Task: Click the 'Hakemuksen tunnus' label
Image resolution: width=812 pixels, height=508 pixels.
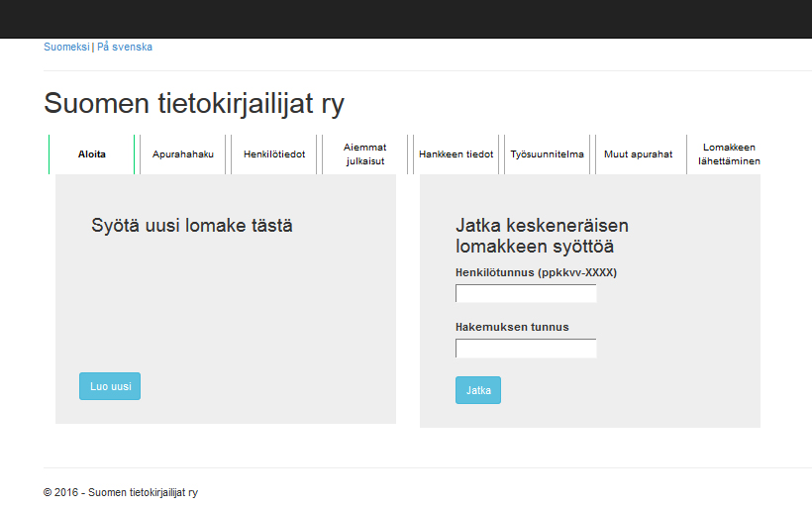Action: click(512, 327)
